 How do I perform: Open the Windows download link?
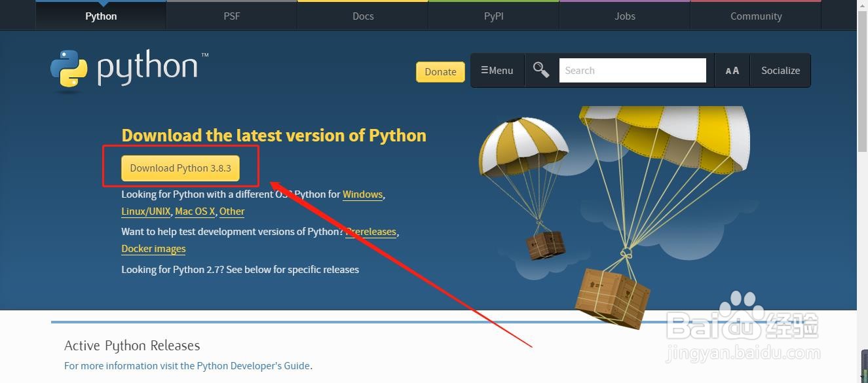(x=362, y=194)
